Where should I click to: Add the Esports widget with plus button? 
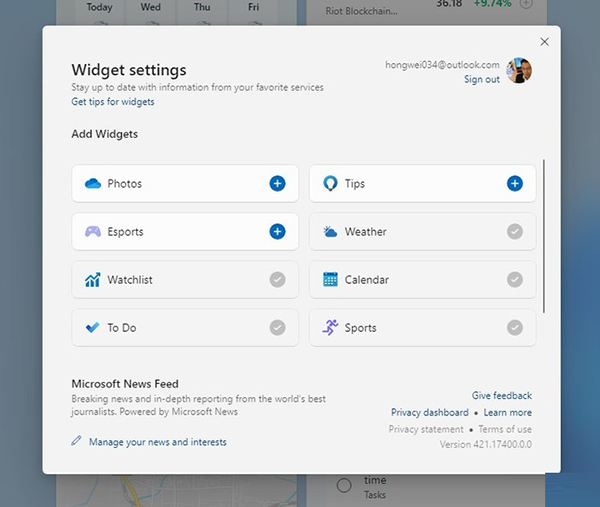tap(277, 231)
